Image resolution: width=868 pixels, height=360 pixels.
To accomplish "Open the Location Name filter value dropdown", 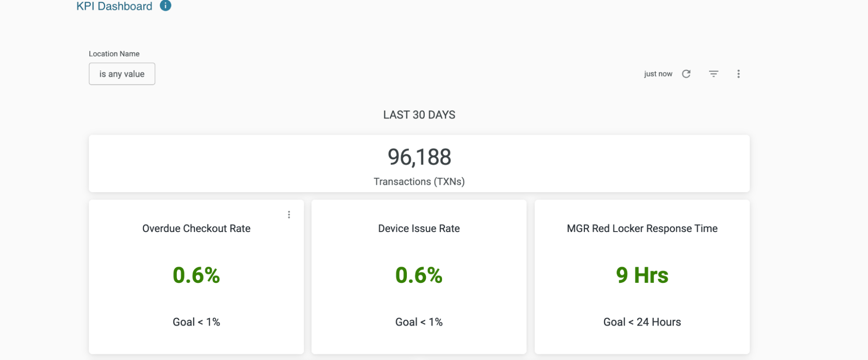I will coord(122,74).
